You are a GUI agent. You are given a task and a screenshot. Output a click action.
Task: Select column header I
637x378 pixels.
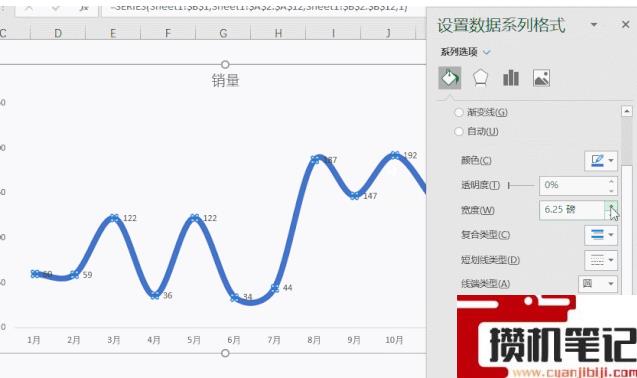click(x=333, y=33)
